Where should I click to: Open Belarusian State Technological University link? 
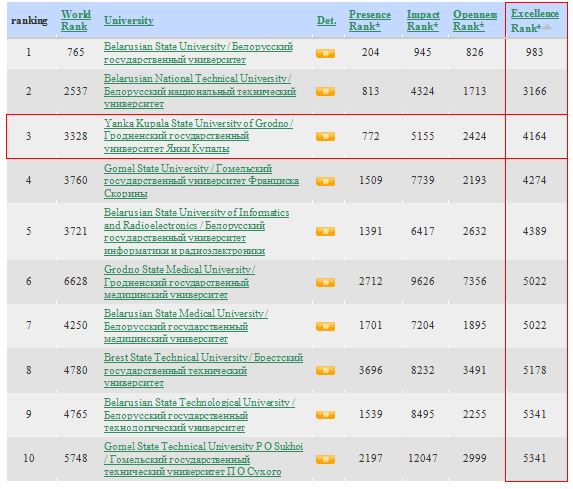(x=199, y=415)
